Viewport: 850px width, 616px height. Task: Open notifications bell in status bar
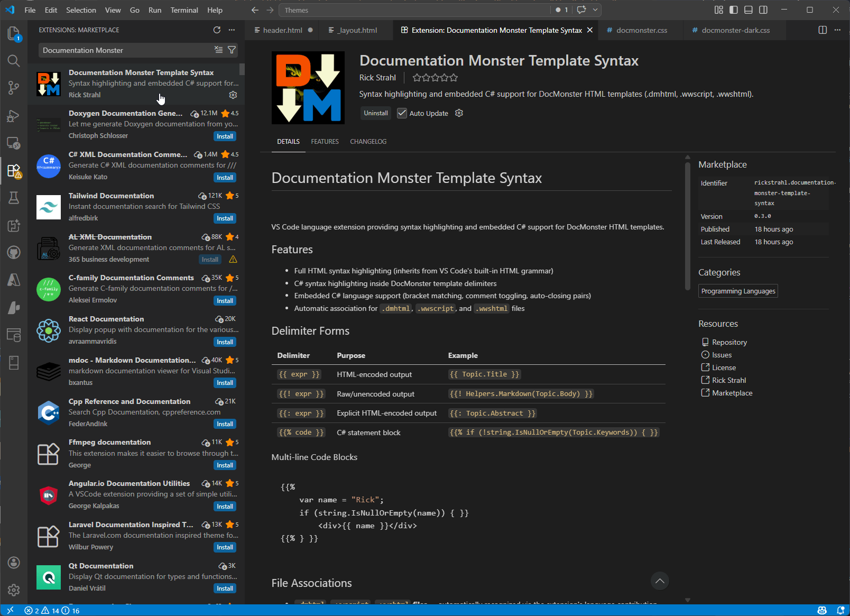pyautogui.click(x=840, y=611)
